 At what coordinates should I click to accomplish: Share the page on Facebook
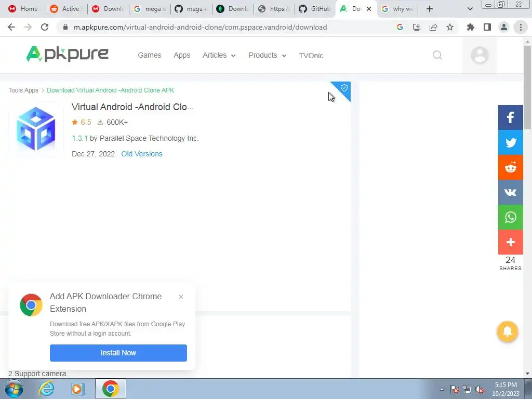[x=510, y=117]
